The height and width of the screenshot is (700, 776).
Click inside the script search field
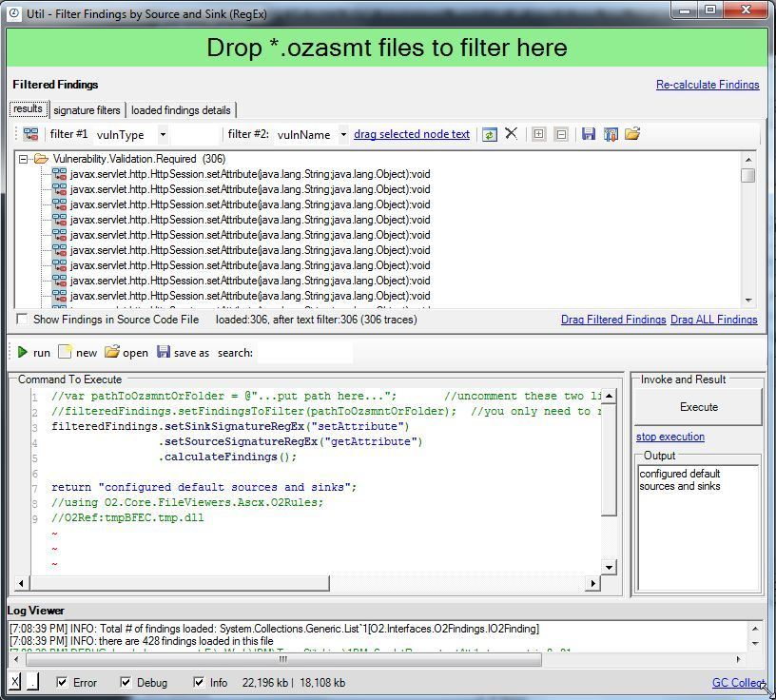(x=304, y=353)
